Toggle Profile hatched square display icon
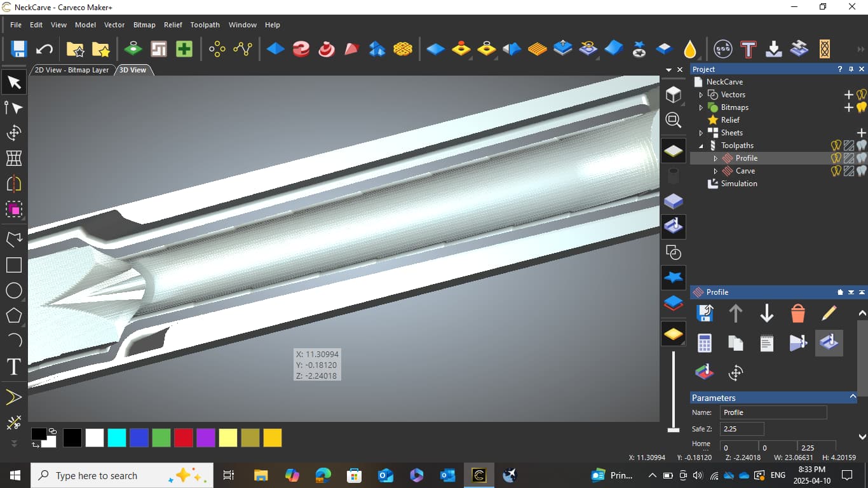 point(849,158)
